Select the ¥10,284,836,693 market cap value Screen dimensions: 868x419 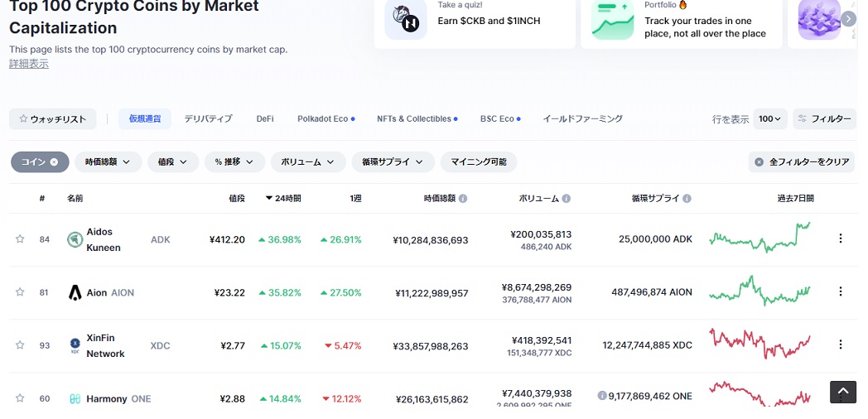click(x=431, y=240)
